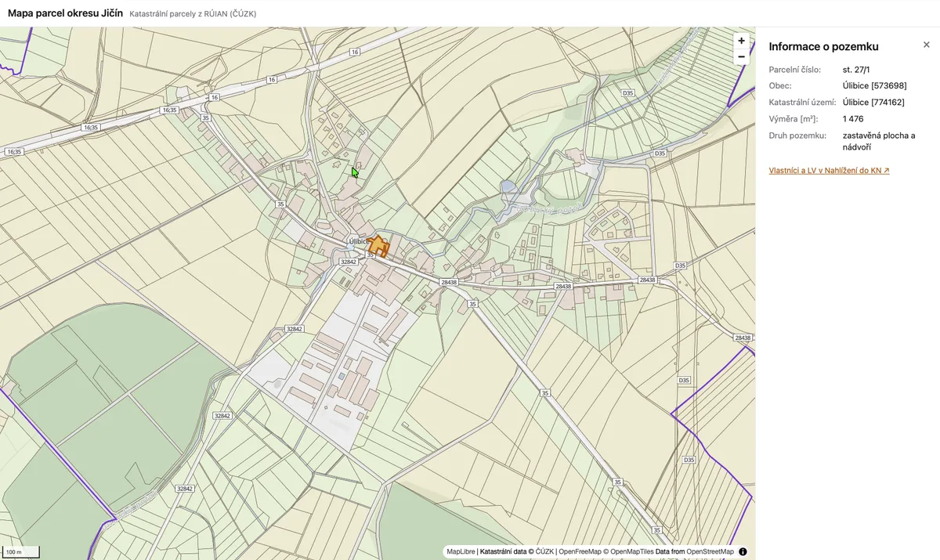Click the area value 1 476
The image size is (940, 560).
tap(853, 119)
